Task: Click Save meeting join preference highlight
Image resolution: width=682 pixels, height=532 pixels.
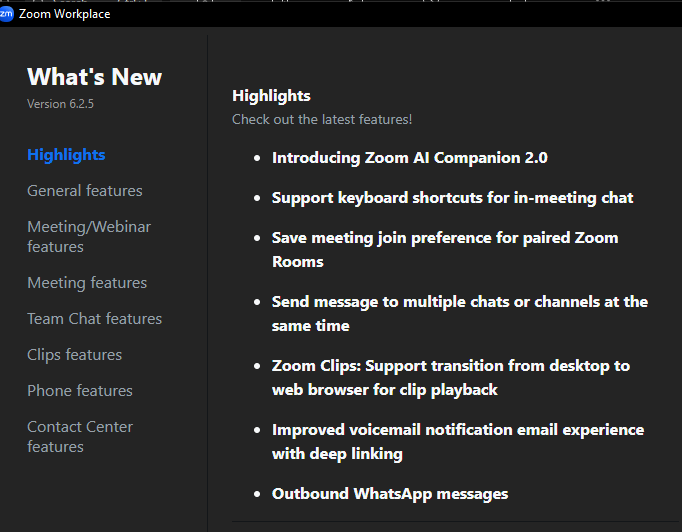Action: [445, 250]
